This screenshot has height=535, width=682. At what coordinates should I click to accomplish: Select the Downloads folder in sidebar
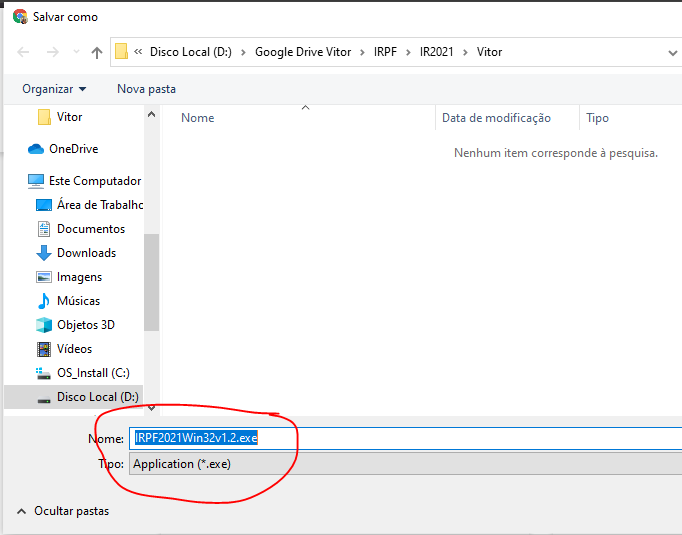[86, 253]
